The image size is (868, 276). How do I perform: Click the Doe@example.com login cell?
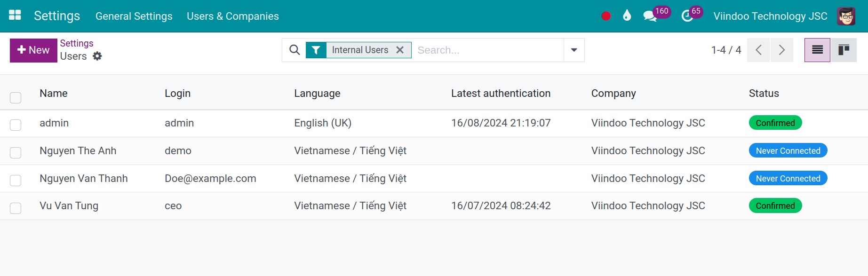210,178
